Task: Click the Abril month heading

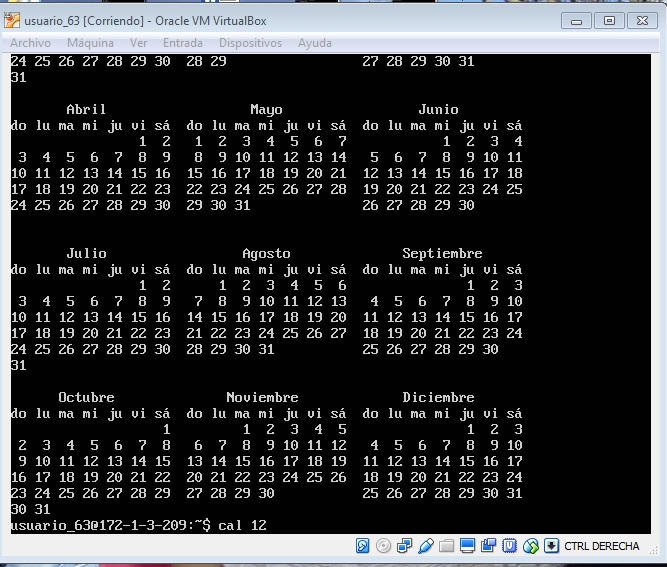Action: pyautogui.click(x=86, y=109)
